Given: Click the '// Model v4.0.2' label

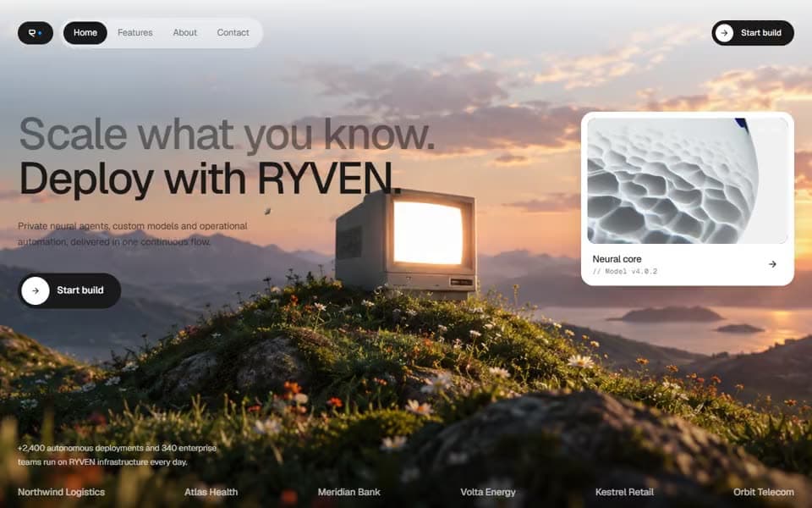Looking at the screenshot, I should pos(624,271).
